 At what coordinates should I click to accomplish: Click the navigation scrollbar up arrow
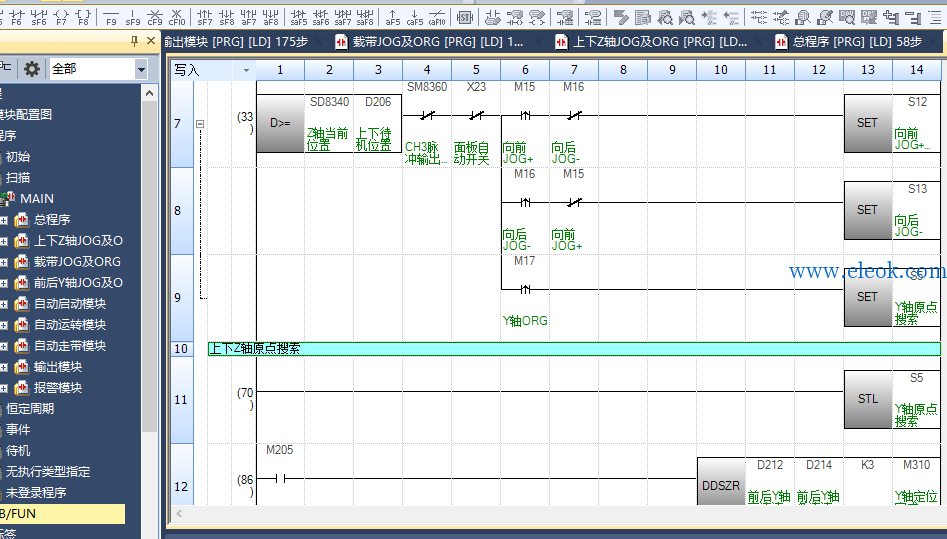(x=149, y=93)
